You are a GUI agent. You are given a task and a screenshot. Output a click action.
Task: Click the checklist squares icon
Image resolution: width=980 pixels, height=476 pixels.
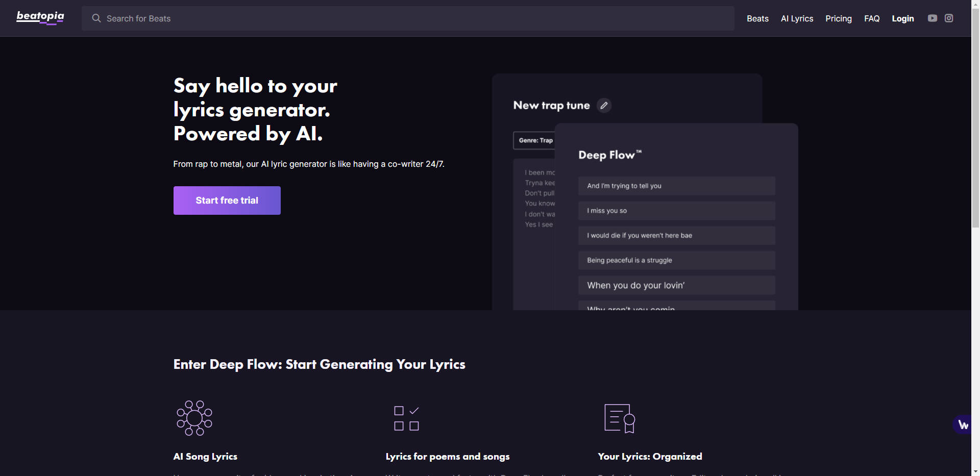tap(406, 418)
